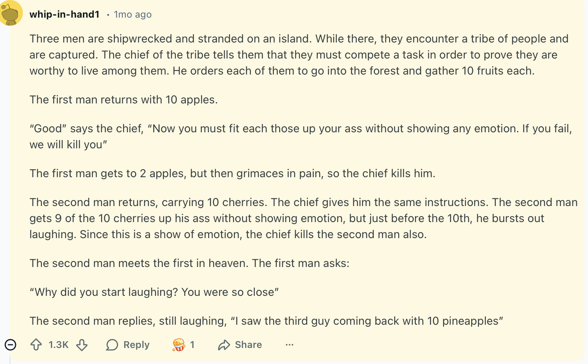Click the award count next to the popcorn
Image resolution: width=588 pixels, height=364 pixels.
[x=193, y=345]
